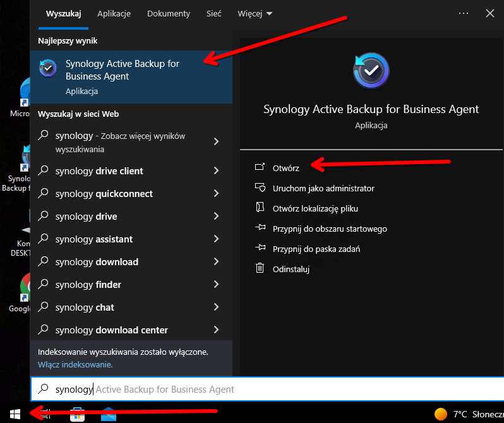
Task: Select Synology Active Backup best result
Action: click(x=131, y=76)
